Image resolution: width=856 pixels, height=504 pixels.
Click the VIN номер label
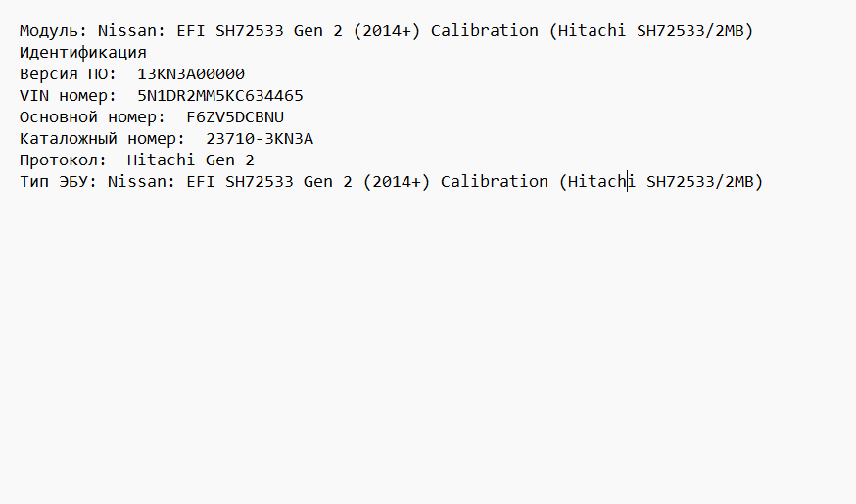tap(69, 96)
